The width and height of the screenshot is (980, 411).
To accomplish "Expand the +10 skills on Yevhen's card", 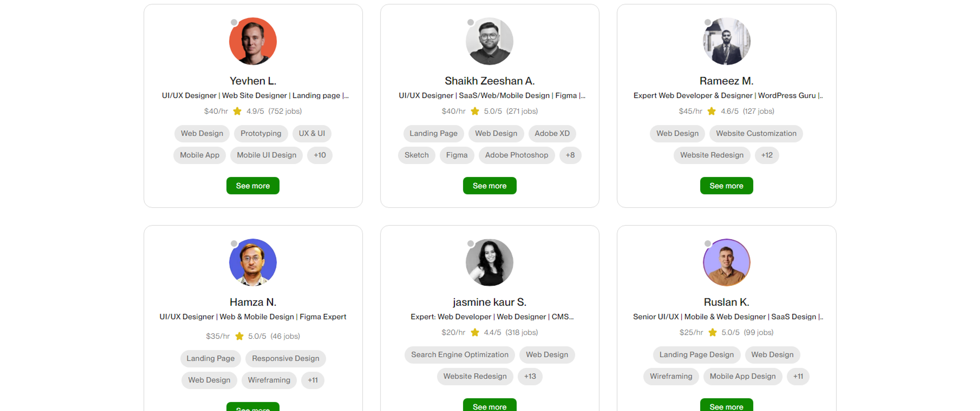I will (320, 155).
